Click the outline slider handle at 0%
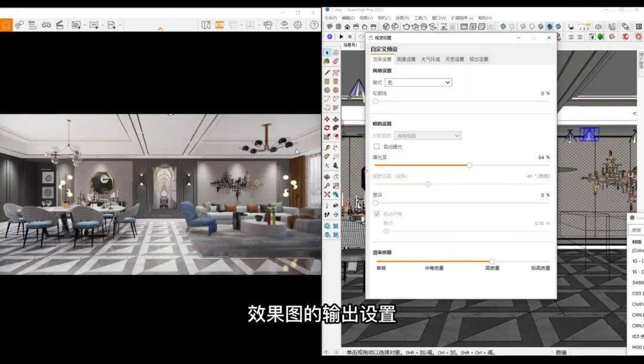The width and height of the screenshot is (644, 364). [376, 101]
